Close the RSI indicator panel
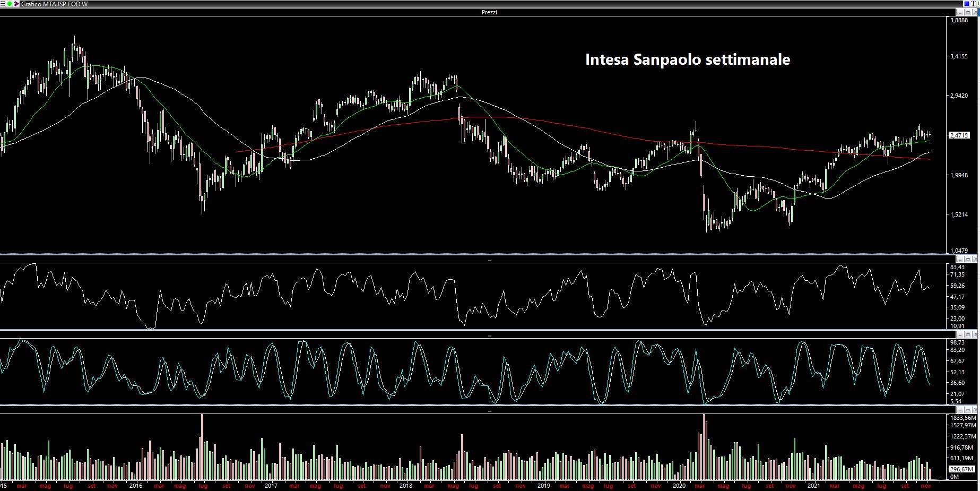Viewport: 980px width, 491px height. (x=975, y=259)
